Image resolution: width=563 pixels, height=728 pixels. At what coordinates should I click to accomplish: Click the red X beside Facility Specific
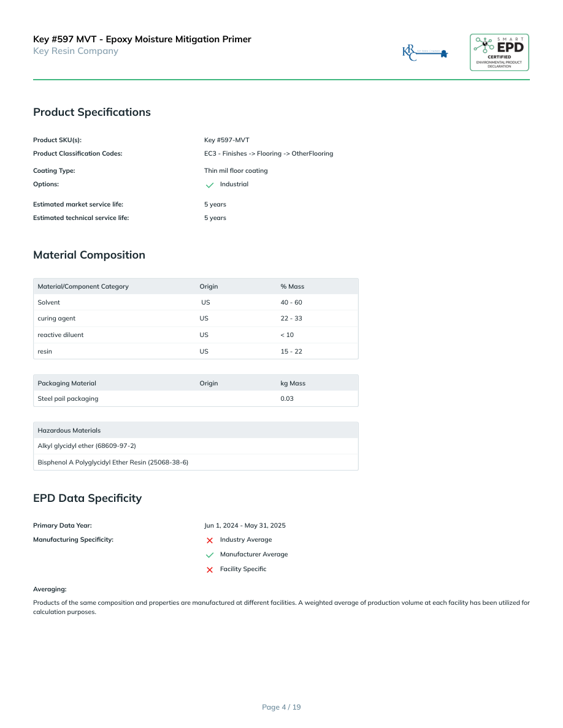210,570
